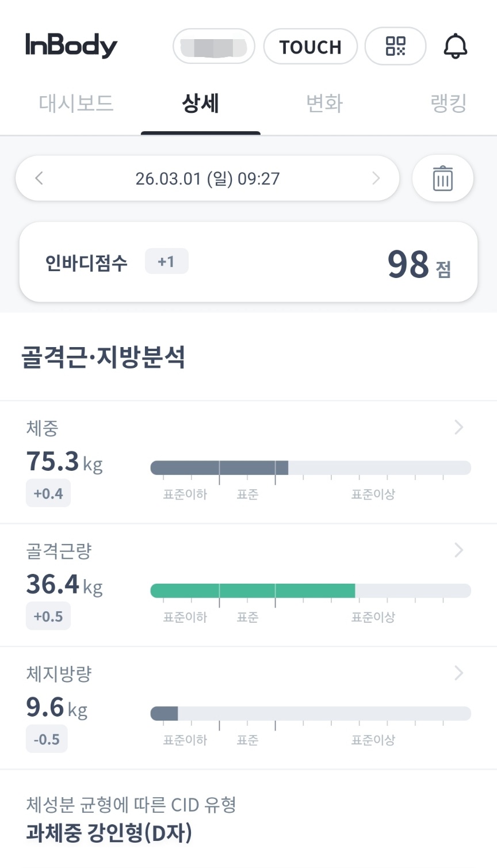Tap the blurred profile name button
497x868 pixels.
tap(214, 47)
